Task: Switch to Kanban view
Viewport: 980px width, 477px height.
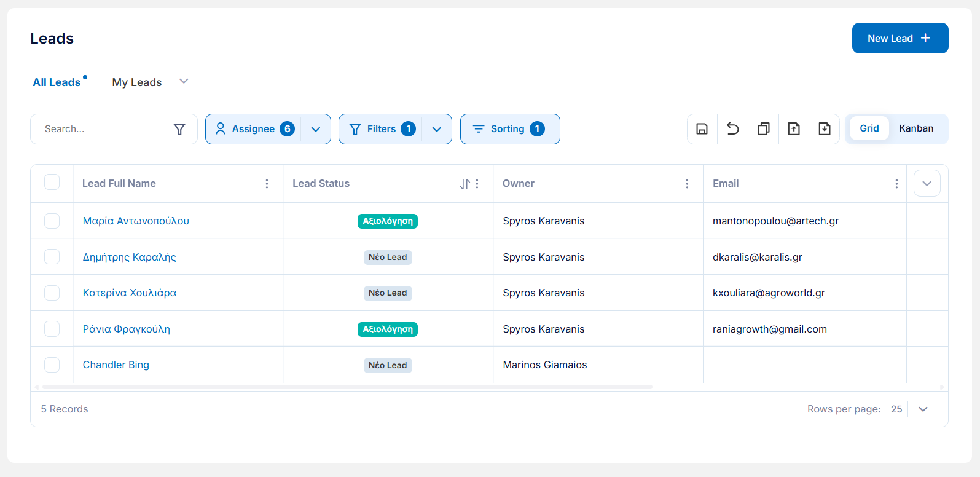Action: [x=916, y=128]
